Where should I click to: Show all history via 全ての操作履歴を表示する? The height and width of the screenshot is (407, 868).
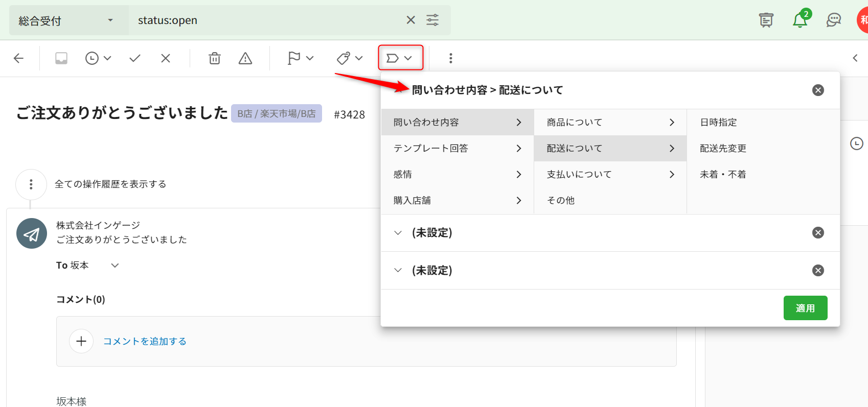(x=110, y=184)
